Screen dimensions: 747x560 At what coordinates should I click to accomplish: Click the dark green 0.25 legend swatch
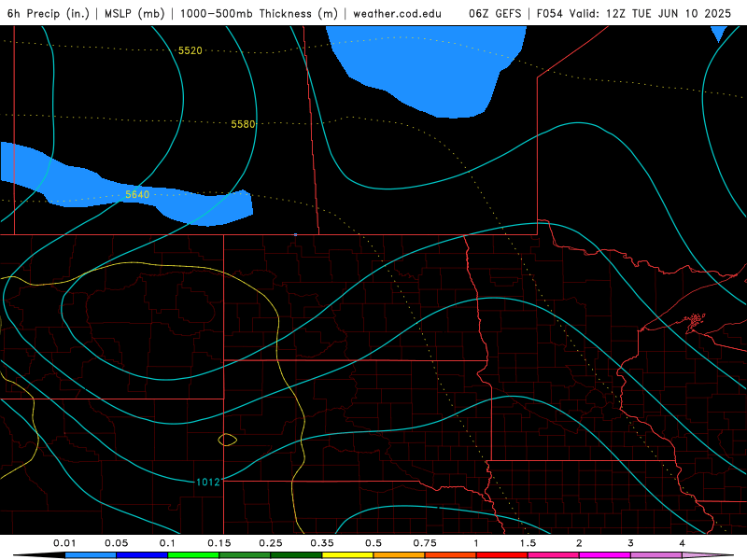click(x=296, y=555)
